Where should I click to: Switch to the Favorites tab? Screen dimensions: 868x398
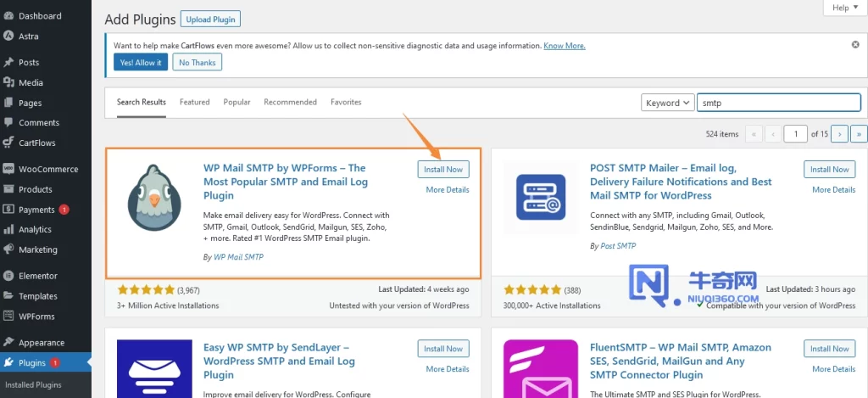click(346, 102)
